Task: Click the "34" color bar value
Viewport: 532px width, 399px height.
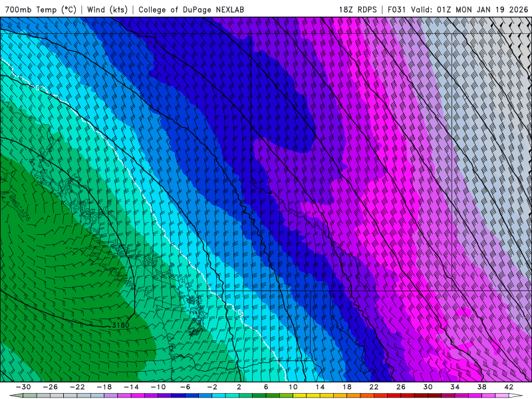Action: point(455,387)
